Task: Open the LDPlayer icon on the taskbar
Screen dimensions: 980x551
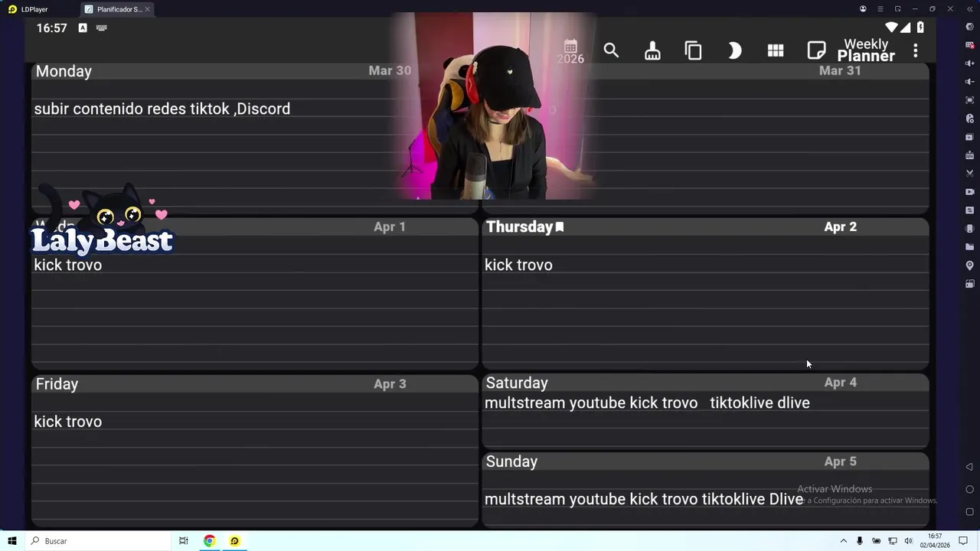Action: click(234, 541)
